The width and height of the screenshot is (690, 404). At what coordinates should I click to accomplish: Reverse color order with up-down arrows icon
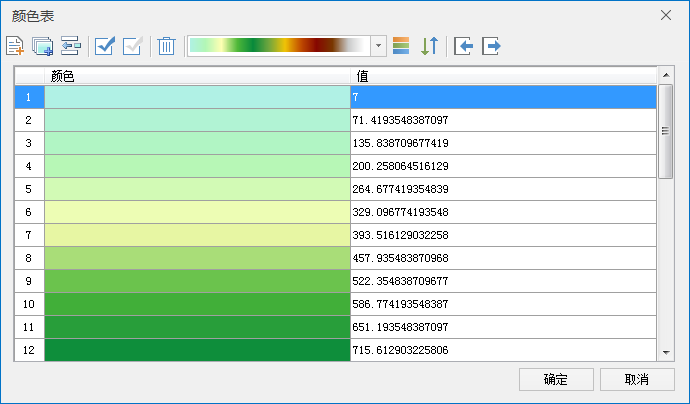(429, 46)
